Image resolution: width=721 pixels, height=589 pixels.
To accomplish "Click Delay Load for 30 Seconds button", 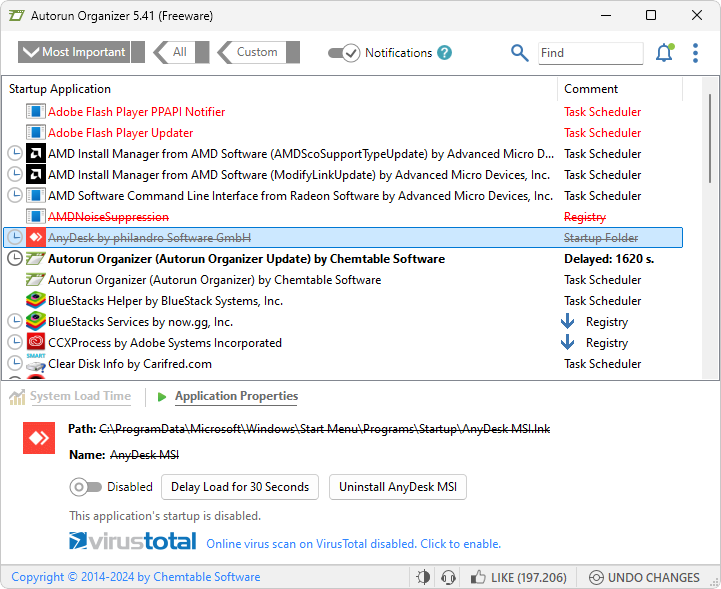I will pyautogui.click(x=240, y=487).
